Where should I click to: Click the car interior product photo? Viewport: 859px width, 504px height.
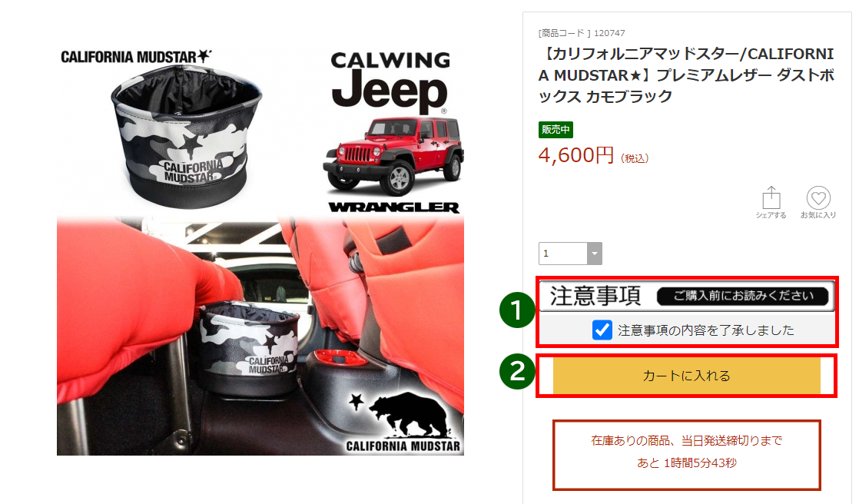point(260,336)
